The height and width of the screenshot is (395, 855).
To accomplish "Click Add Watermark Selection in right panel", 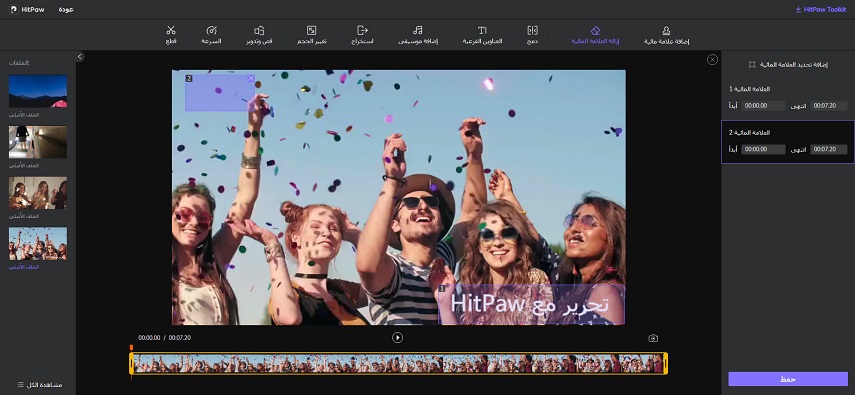I will click(x=788, y=64).
